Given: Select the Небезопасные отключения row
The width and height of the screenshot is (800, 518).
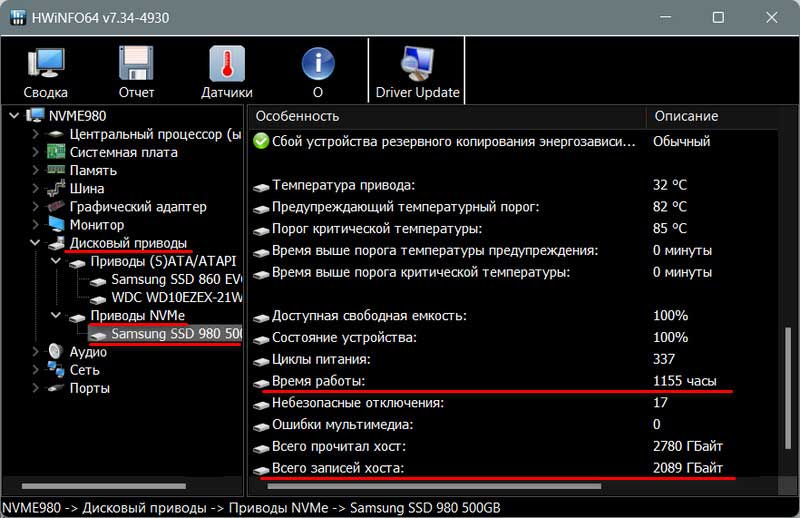Looking at the screenshot, I should coord(514,403).
